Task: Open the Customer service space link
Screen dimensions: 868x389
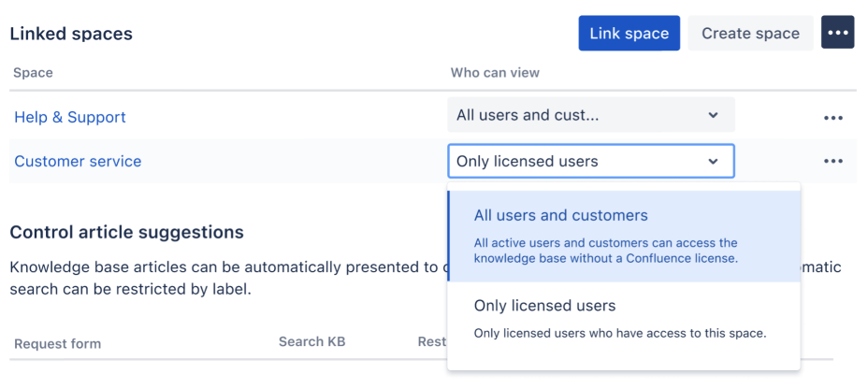Action: pos(78,161)
